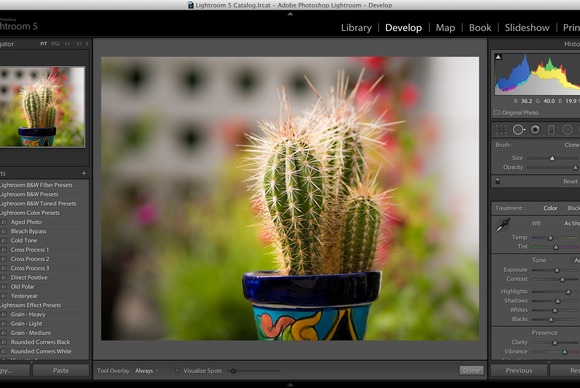This screenshot has height=388, width=580.
Task: Enable the Visualize Spots checkbox
Action: (177, 371)
